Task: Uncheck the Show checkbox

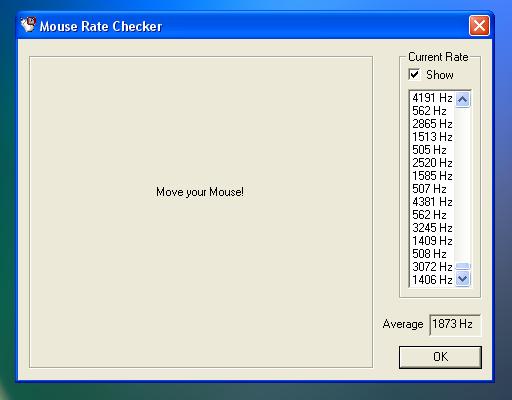Action: (x=414, y=74)
